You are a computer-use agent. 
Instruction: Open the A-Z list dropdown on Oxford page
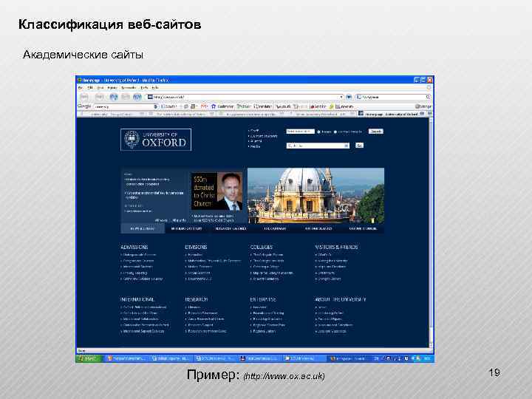click(318, 146)
